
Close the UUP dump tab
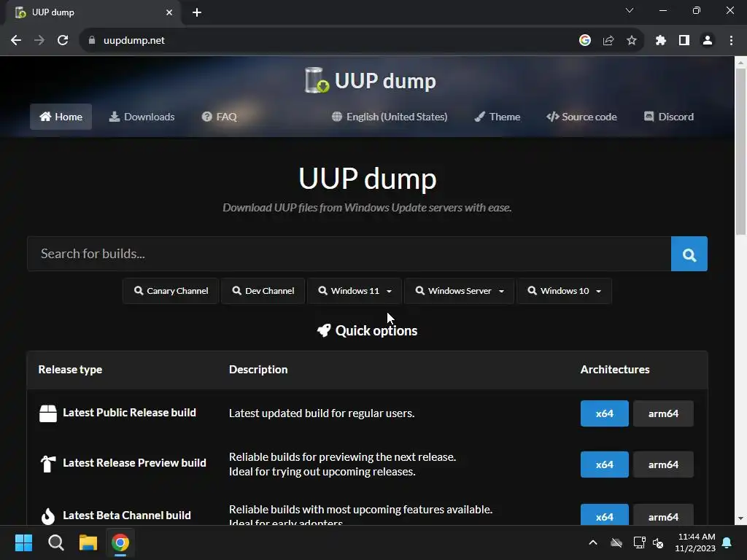coord(169,12)
